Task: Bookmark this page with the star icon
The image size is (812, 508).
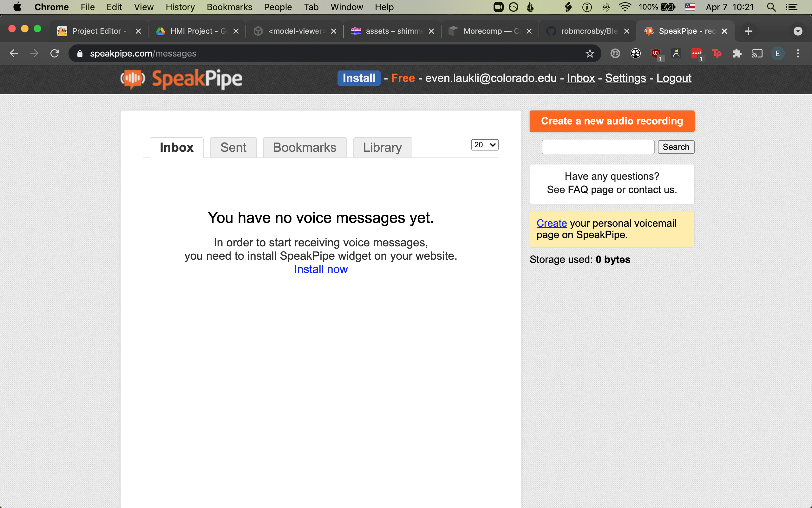Action: pyautogui.click(x=590, y=53)
